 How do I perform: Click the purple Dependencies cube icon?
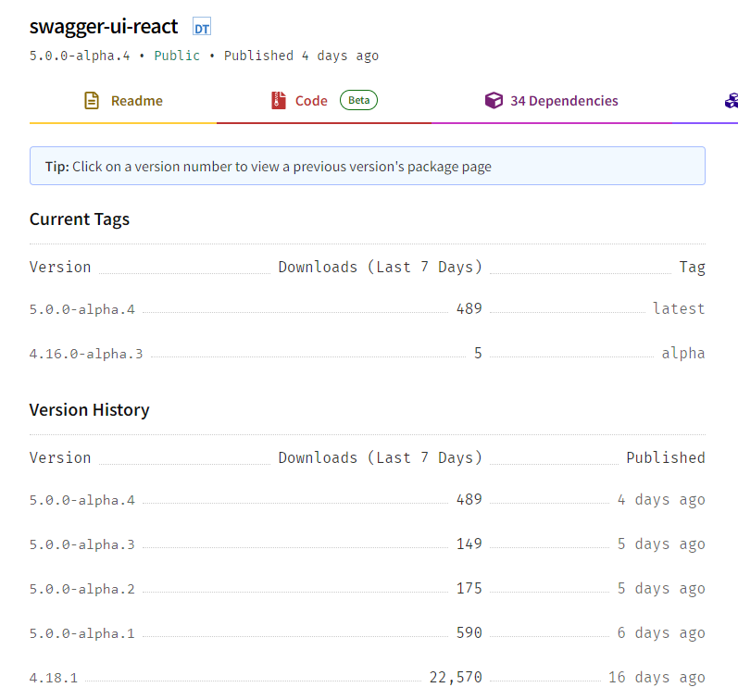point(494,100)
